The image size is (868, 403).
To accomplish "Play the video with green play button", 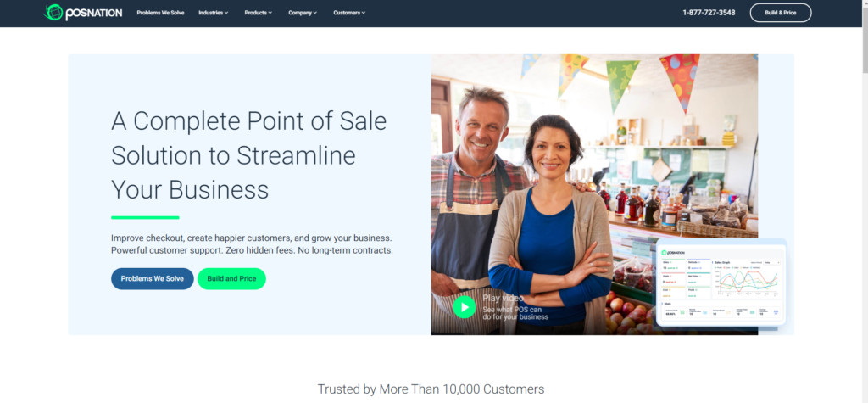I will point(464,306).
